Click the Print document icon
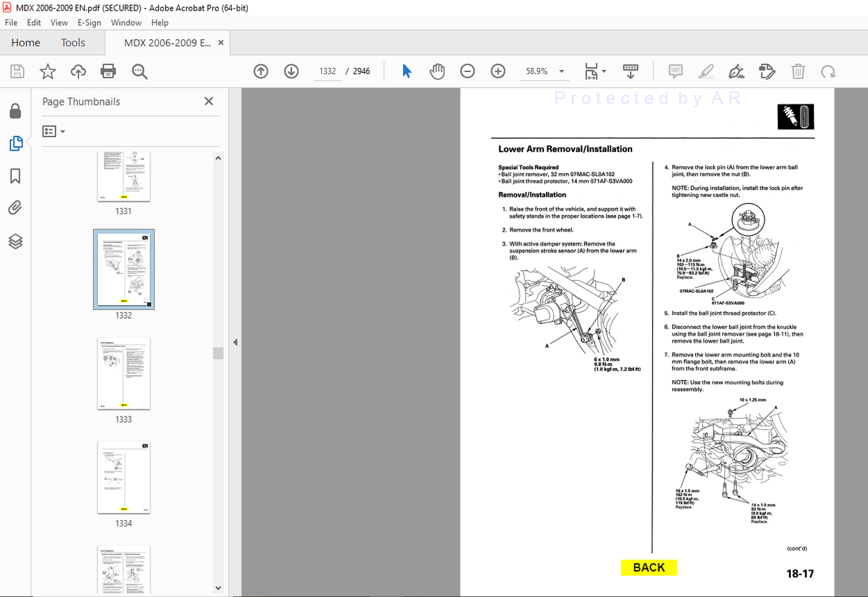The image size is (868, 597). coord(107,71)
